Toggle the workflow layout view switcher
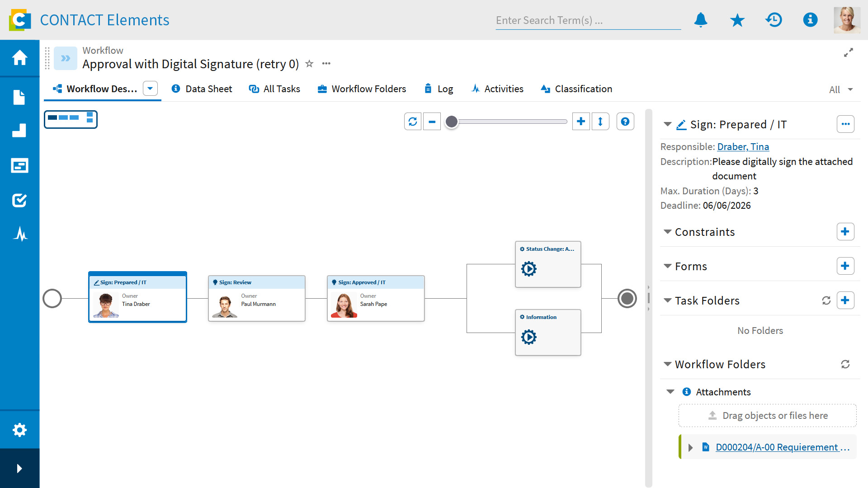 click(x=71, y=119)
